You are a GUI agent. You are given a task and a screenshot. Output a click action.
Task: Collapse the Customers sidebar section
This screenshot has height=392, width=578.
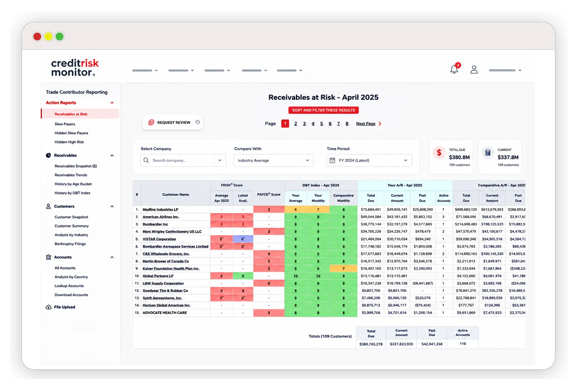tap(112, 206)
